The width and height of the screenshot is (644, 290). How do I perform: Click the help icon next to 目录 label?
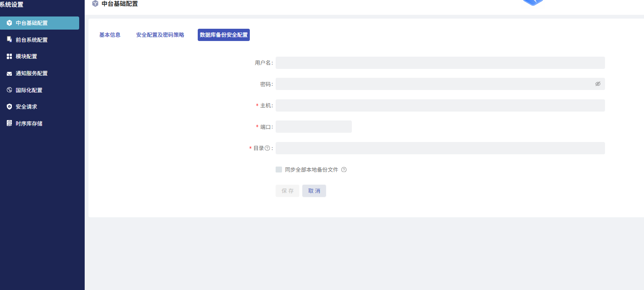point(267,148)
